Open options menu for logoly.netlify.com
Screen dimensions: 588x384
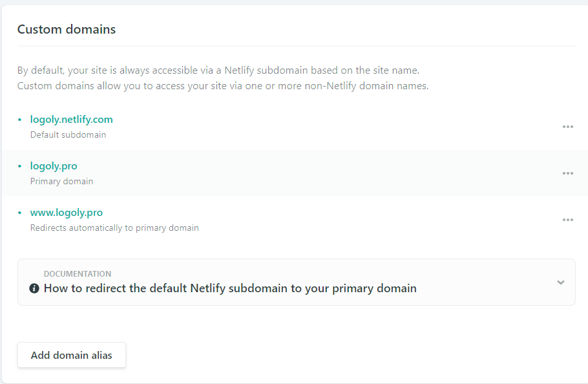point(567,127)
